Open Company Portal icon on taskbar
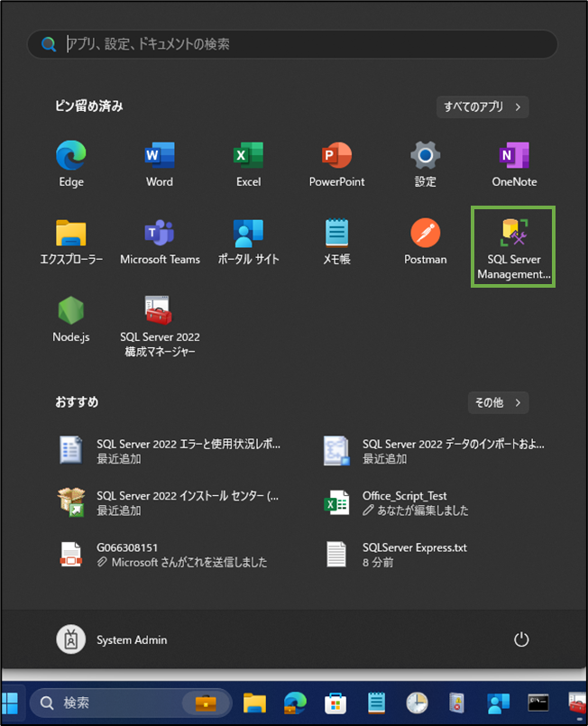Viewport: 588px width, 726px height. click(x=498, y=703)
